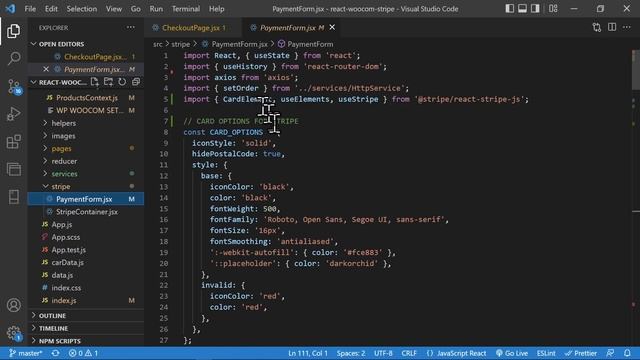Open the Terminal menu
Viewport: 640px width, 360px height.
pyautogui.click(x=186, y=9)
